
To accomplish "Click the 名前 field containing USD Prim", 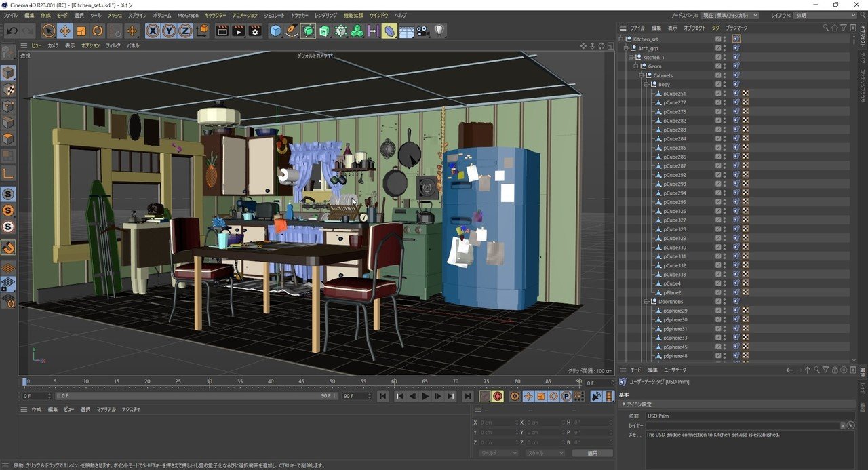I will [746, 416].
